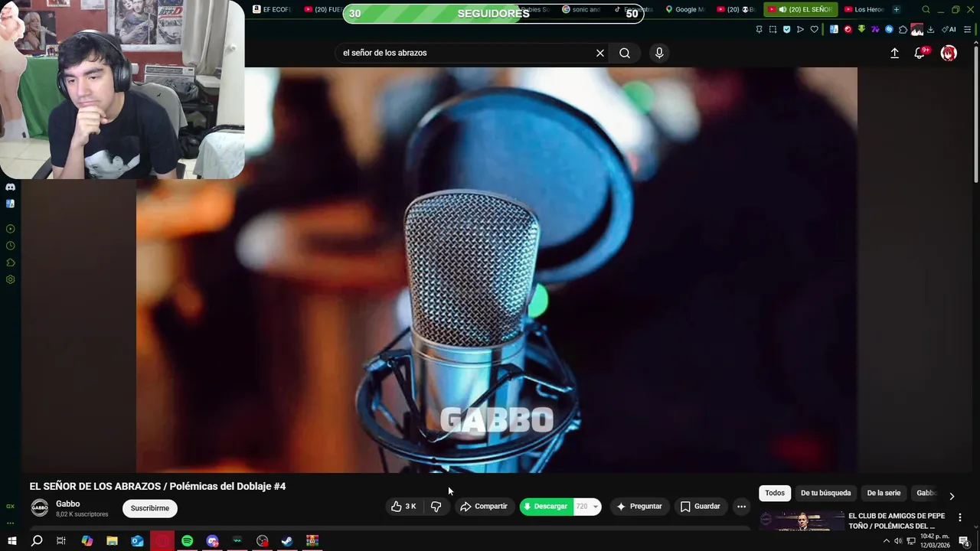This screenshot has height=551, width=980.
Task: Open the settings gear in browser sidebar
Action: click(x=10, y=279)
